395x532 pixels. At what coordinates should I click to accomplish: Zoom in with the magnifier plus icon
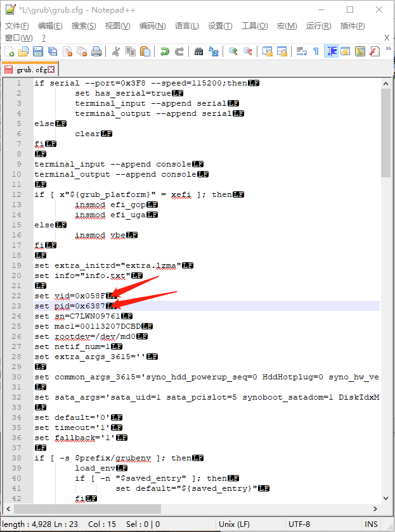click(233, 51)
